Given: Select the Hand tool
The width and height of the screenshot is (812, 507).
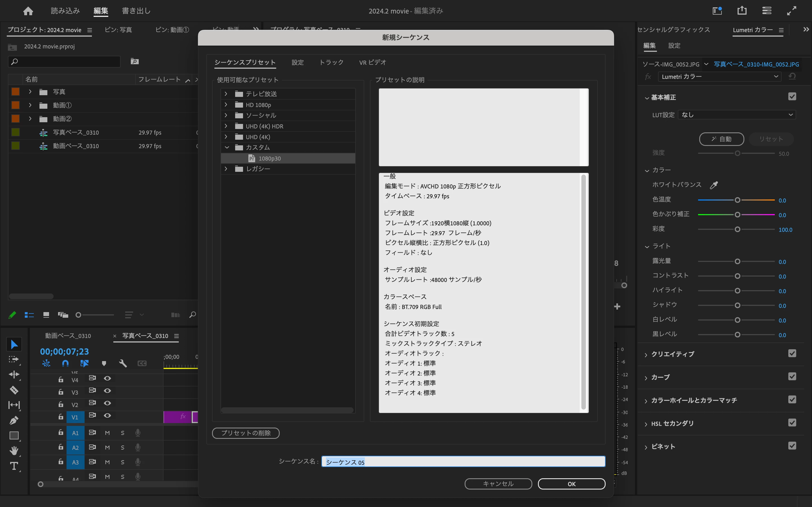Looking at the screenshot, I should tap(14, 450).
